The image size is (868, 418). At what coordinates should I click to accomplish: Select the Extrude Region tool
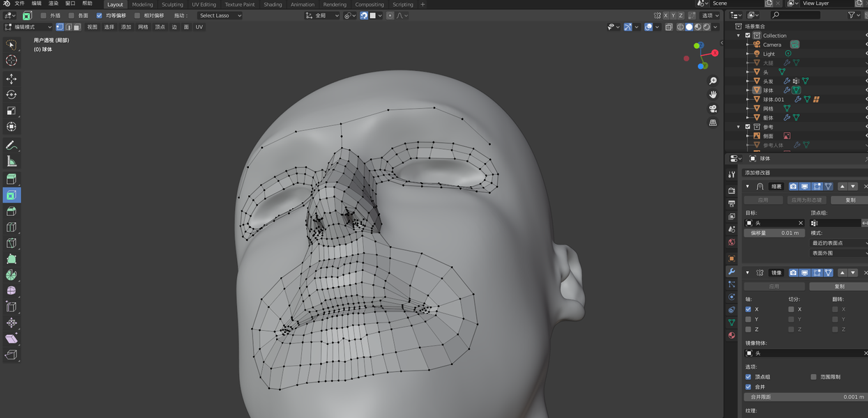[11, 179]
